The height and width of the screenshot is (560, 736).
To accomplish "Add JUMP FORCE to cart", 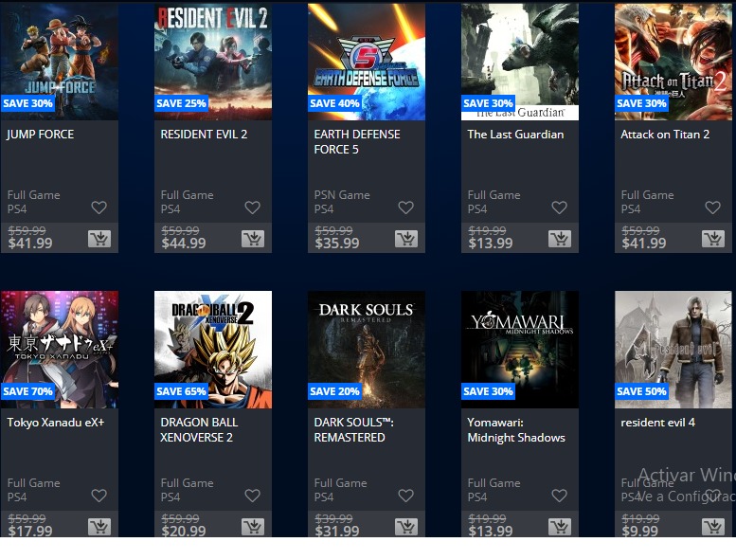I will (99, 239).
